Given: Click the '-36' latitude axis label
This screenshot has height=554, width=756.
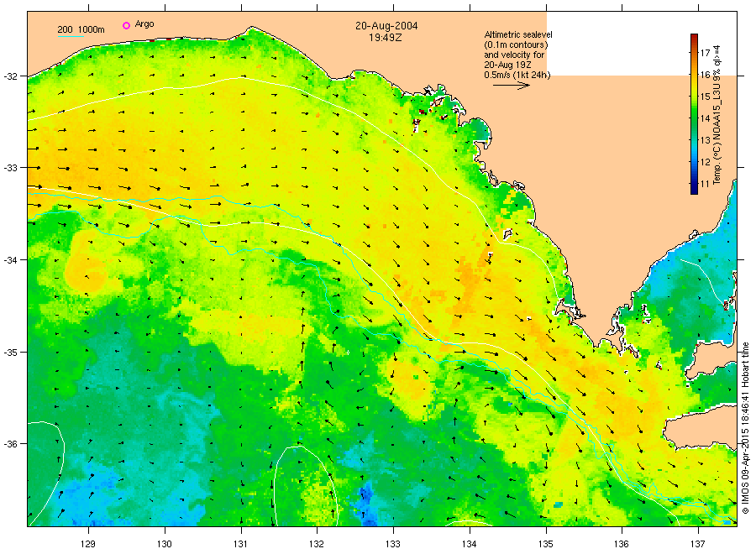Looking at the screenshot, I should point(10,444).
